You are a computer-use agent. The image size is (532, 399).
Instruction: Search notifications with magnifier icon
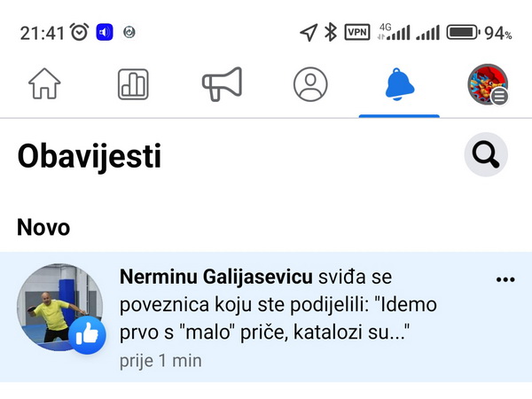[486, 156]
